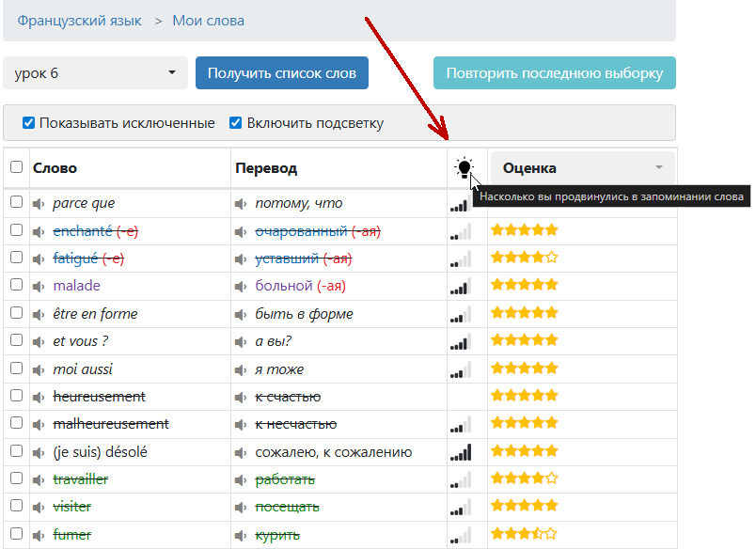
Task: Play audio for the word 'fumer'
Action: (39, 535)
